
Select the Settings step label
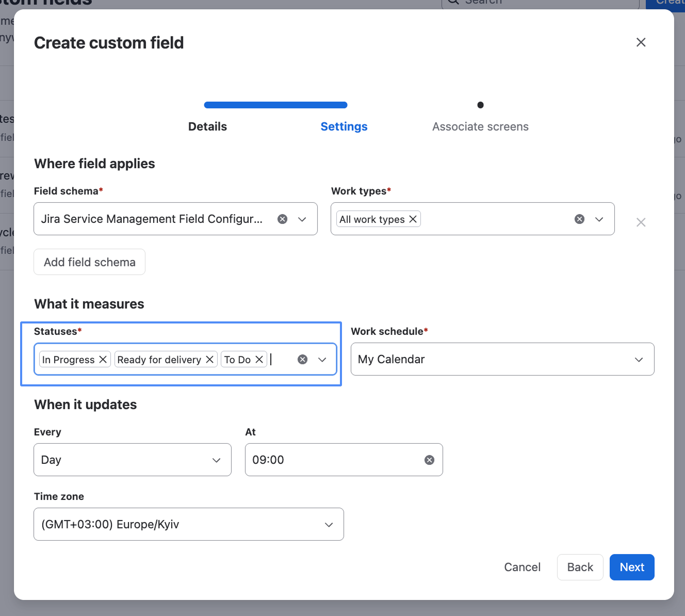point(344,126)
